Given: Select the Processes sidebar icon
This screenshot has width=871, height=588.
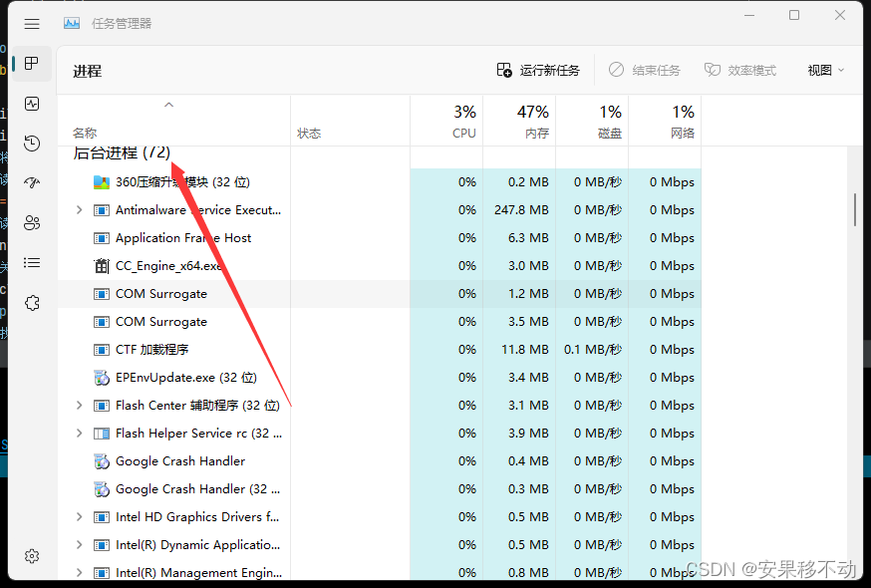Looking at the screenshot, I should [32, 64].
